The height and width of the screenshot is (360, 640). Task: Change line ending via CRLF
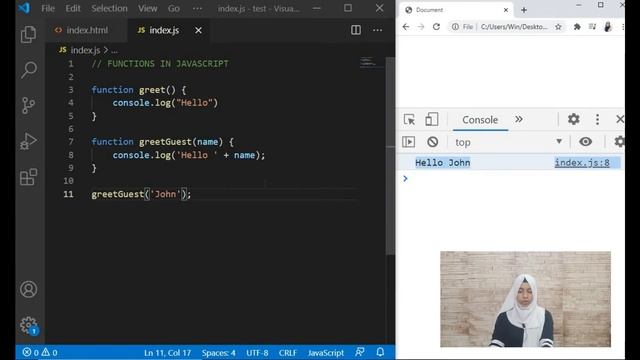tap(288, 353)
